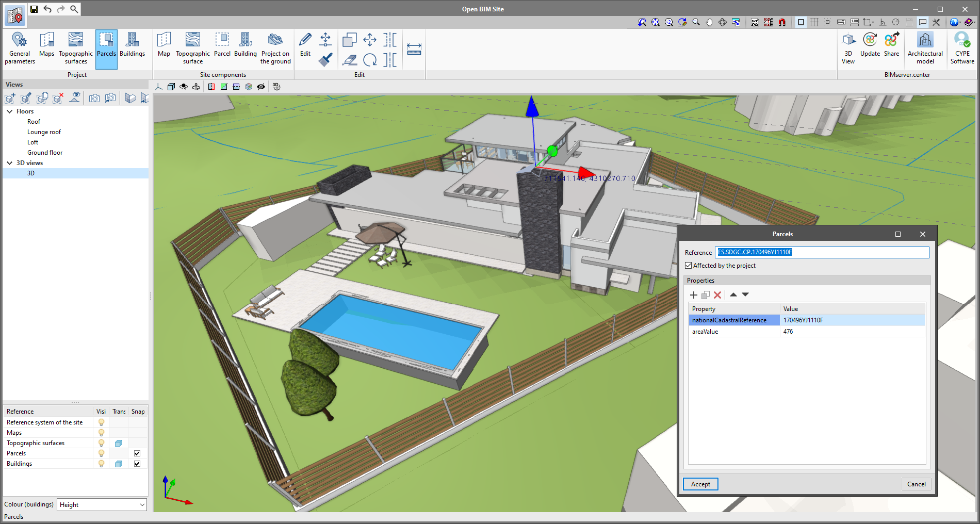Move the property down in list
980x524 pixels.
[745, 295]
